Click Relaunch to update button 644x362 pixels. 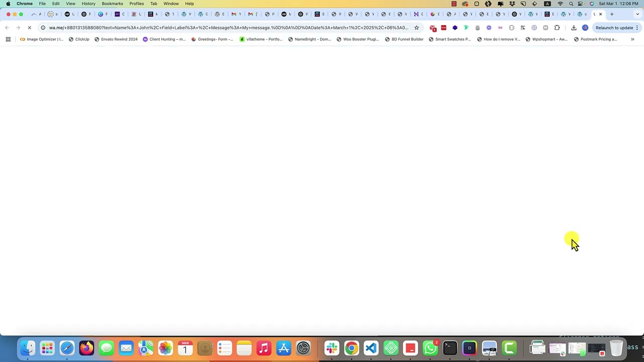[x=614, y=28]
